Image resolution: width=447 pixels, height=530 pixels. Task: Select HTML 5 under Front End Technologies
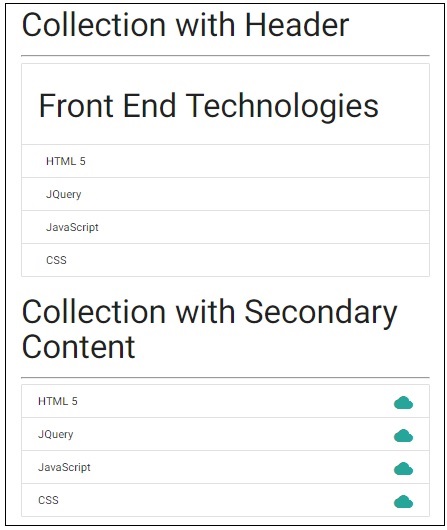click(66, 161)
